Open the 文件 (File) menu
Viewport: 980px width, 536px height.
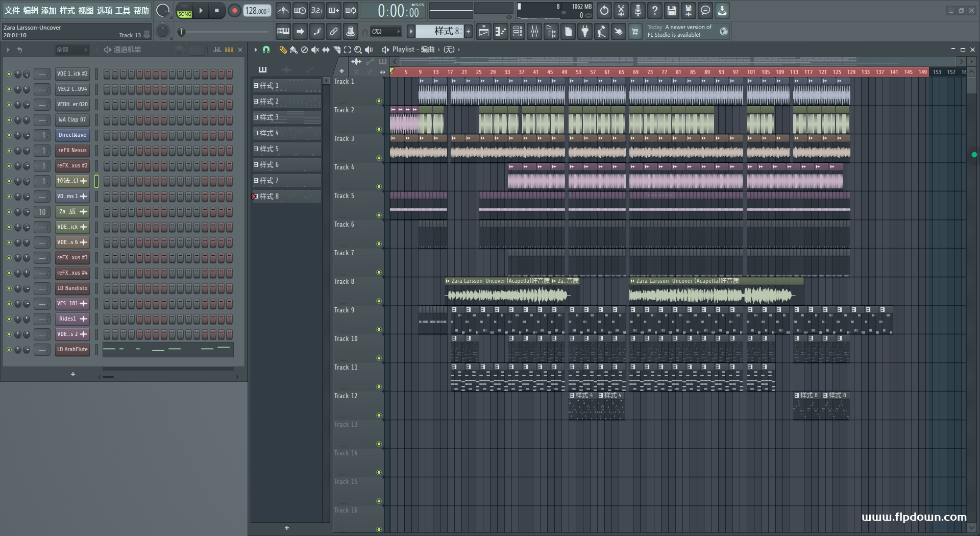(x=12, y=10)
